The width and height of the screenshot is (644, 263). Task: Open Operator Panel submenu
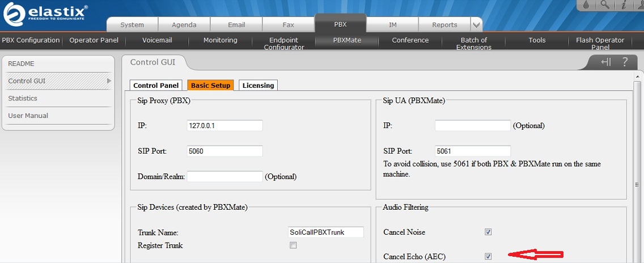point(94,40)
